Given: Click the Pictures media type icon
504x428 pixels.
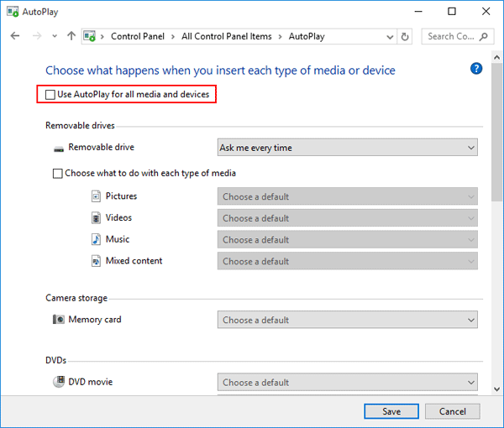Looking at the screenshot, I should (x=96, y=196).
